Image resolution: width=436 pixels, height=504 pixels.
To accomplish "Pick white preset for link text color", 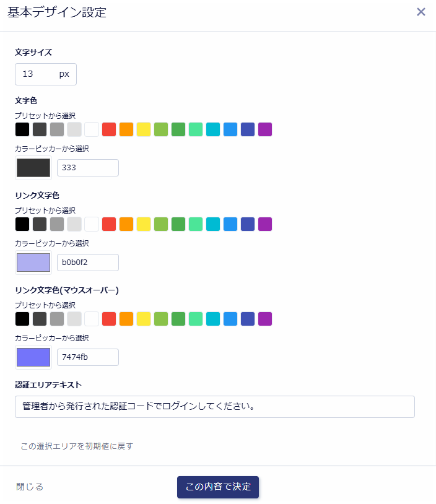I will (92, 224).
